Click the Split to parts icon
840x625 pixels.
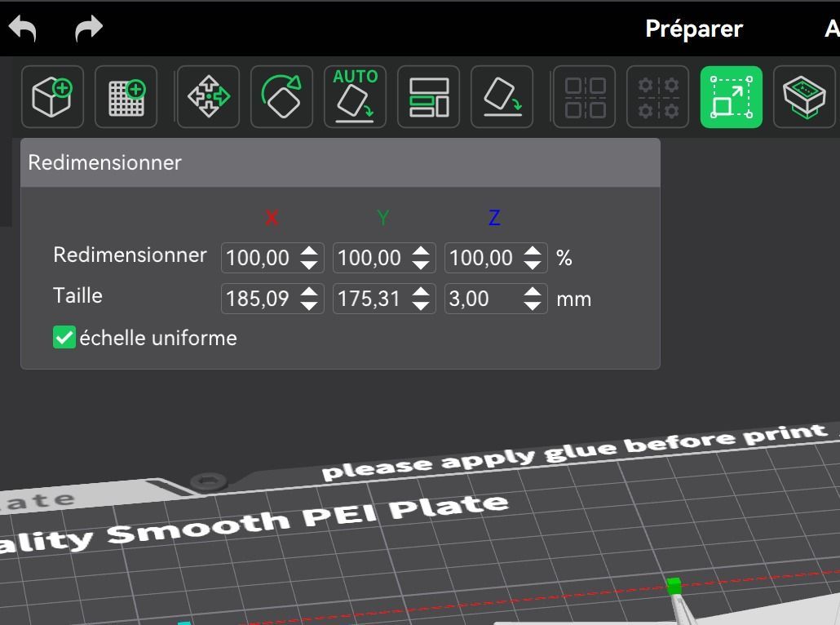[x=658, y=97]
